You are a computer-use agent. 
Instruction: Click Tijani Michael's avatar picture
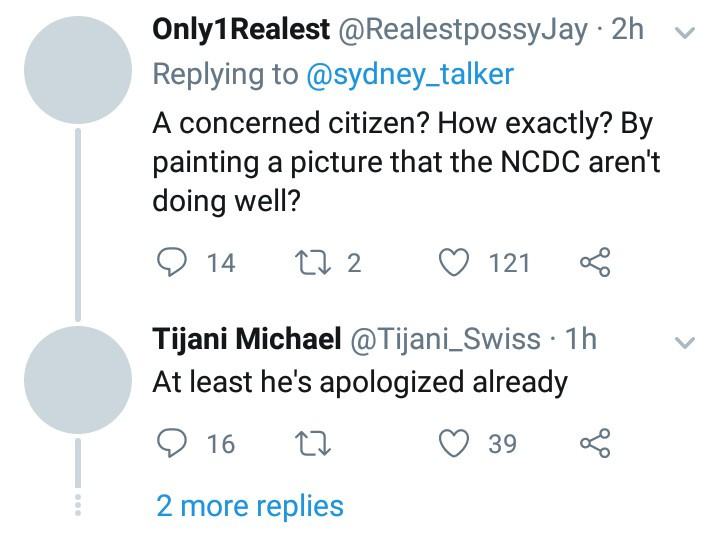(78, 380)
